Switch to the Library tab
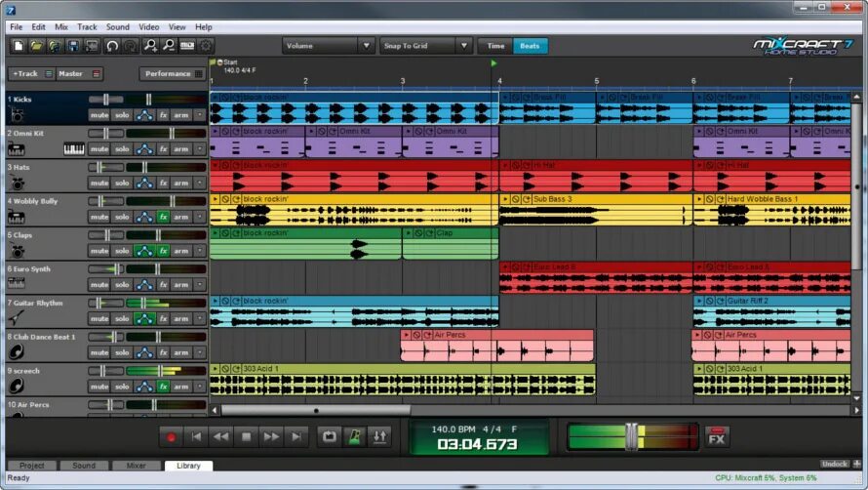Image resolution: width=868 pixels, height=490 pixels. (189, 466)
